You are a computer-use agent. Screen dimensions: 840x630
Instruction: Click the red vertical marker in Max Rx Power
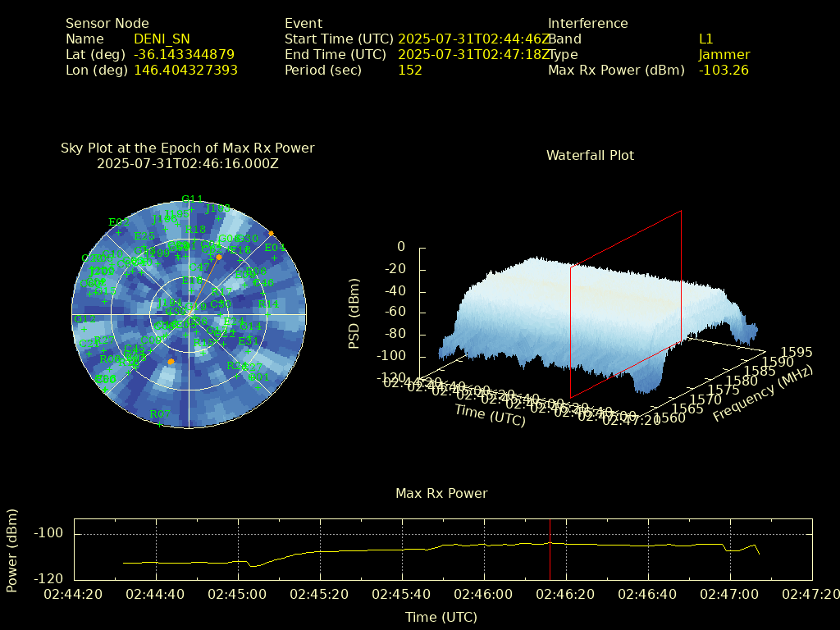pos(550,548)
